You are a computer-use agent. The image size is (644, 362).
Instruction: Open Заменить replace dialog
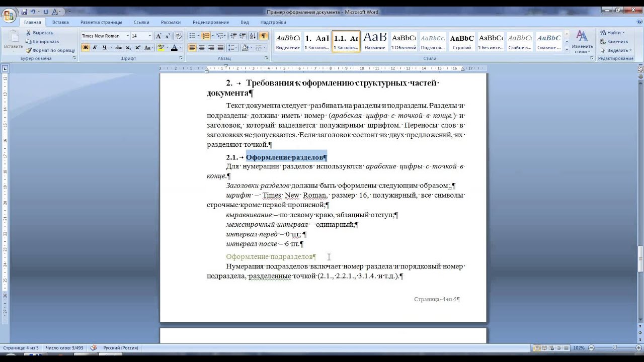point(614,41)
